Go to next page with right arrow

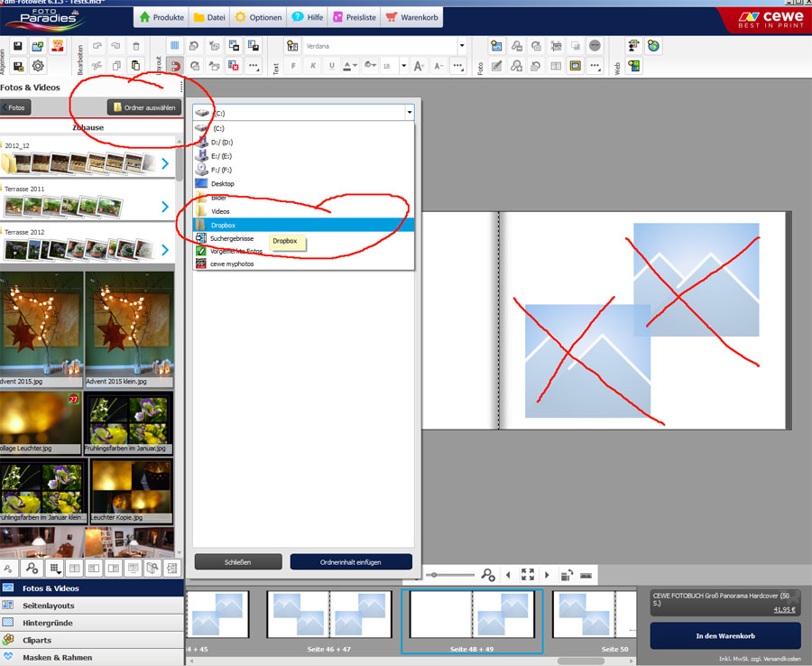547,574
